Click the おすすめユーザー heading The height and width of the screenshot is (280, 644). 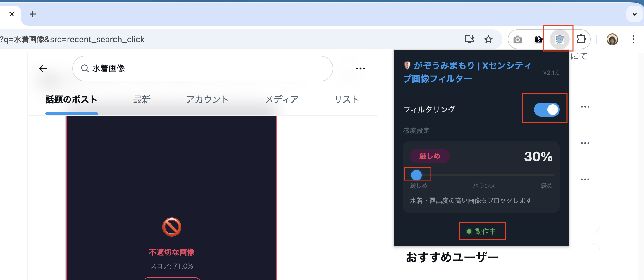coord(452,257)
